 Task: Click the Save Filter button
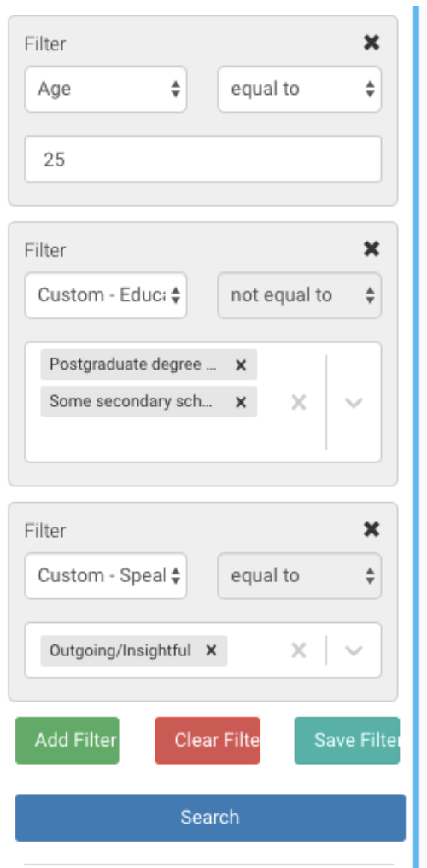[x=347, y=741]
